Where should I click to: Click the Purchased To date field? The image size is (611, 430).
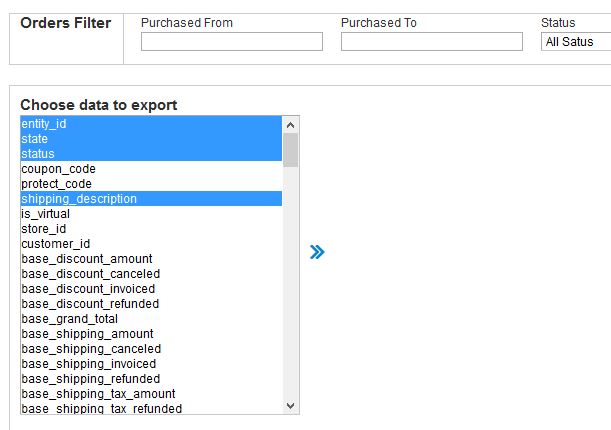tap(432, 42)
